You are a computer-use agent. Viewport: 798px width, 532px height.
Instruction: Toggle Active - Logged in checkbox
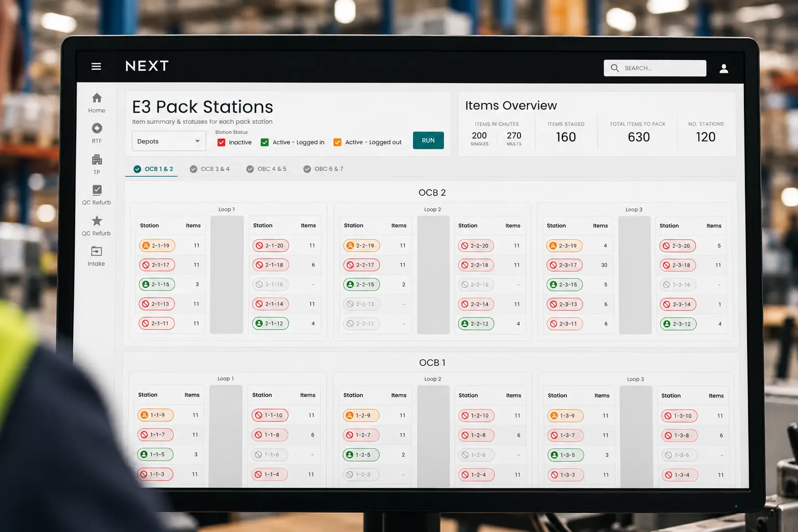click(264, 142)
